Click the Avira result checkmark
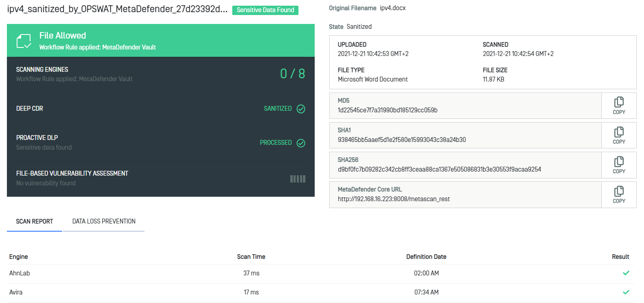 click(x=626, y=292)
